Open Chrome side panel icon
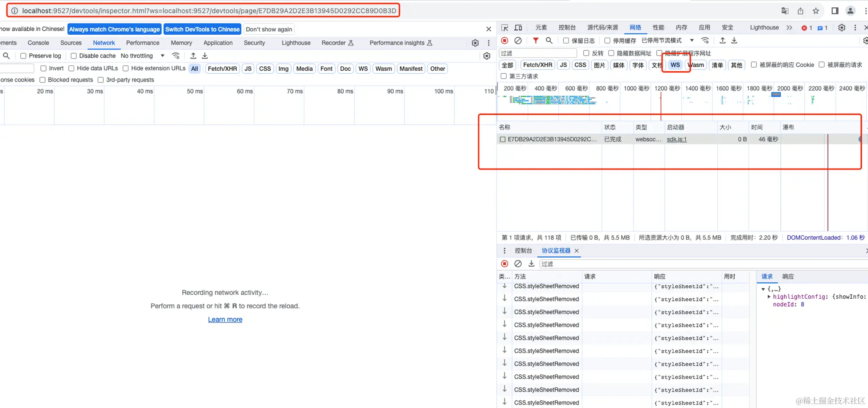868x408 pixels. click(x=835, y=11)
